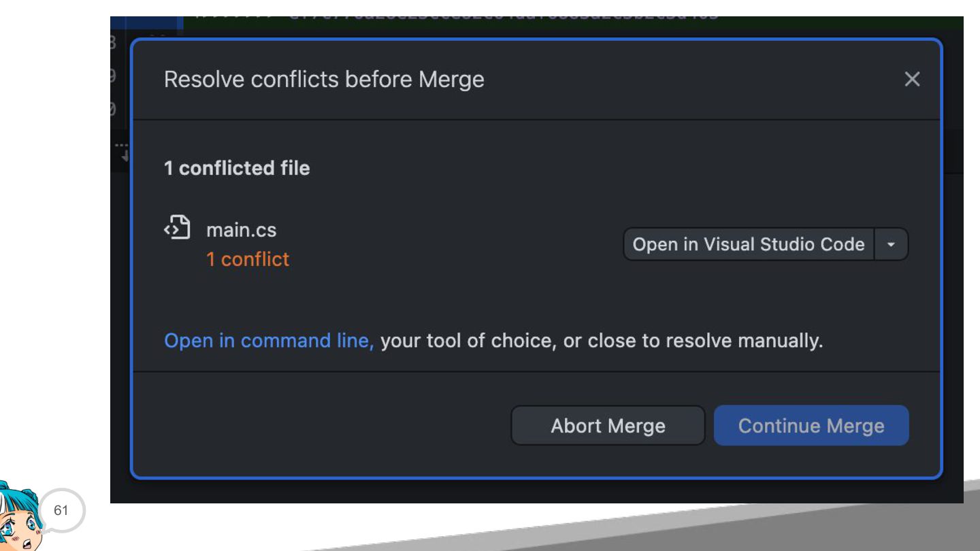Open main.cs in Visual Studio Code
Viewport: 980px width, 551px height.
tap(749, 244)
